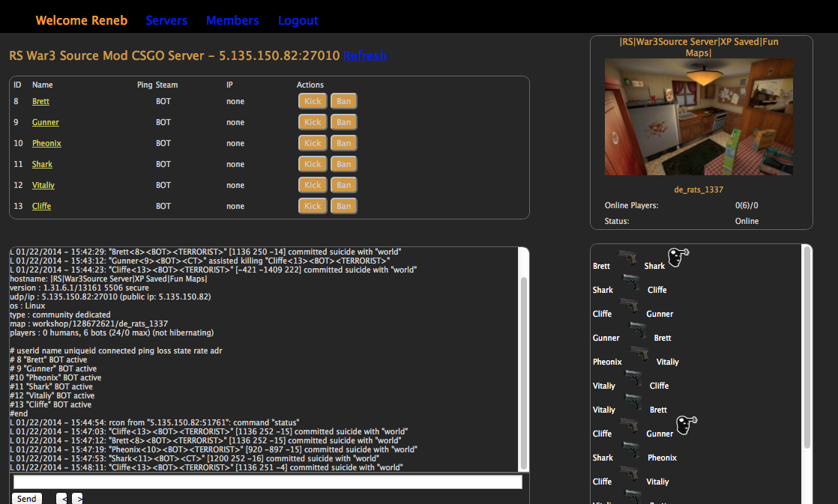Click pistol icon between Brett and Shark
Image resolution: width=838 pixels, height=504 pixels.
click(x=627, y=259)
